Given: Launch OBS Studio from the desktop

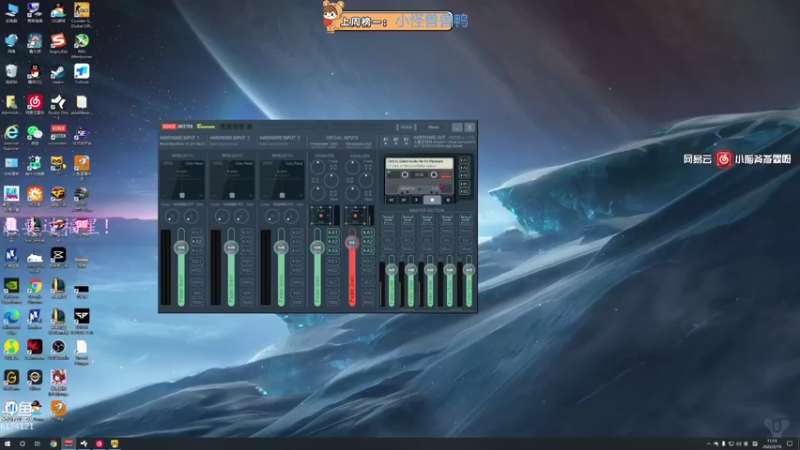Looking at the screenshot, I should [58, 349].
